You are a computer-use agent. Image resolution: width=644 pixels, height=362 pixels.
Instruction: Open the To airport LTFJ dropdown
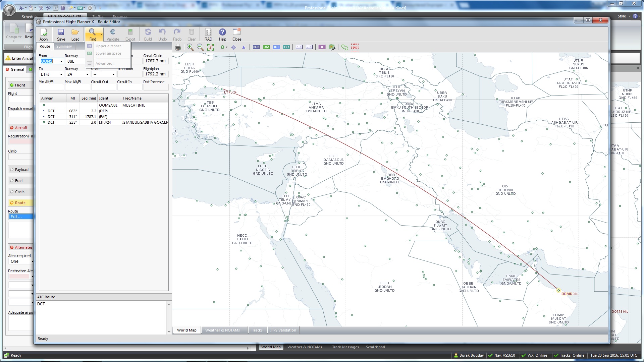tap(61, 74)
